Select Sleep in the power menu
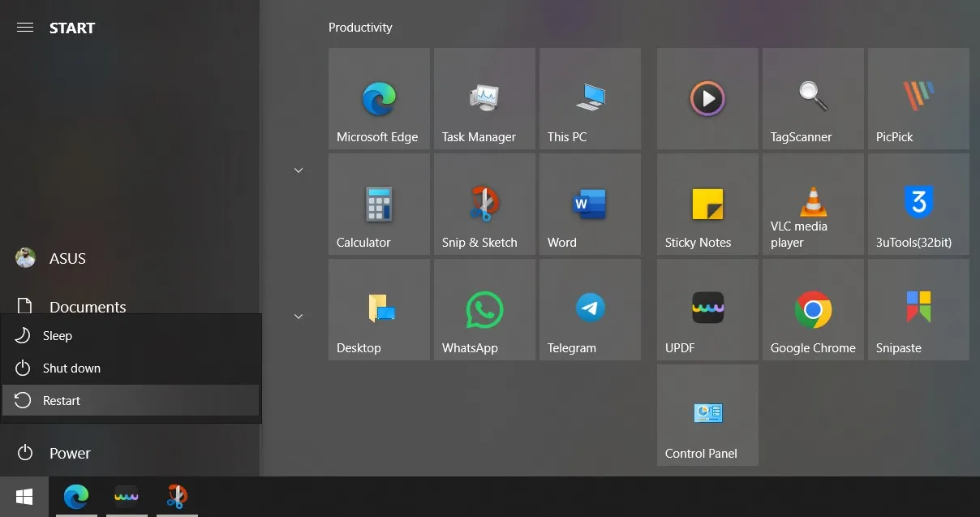The width and height of the screenshot is (980, 517). (x=131, y=335)
